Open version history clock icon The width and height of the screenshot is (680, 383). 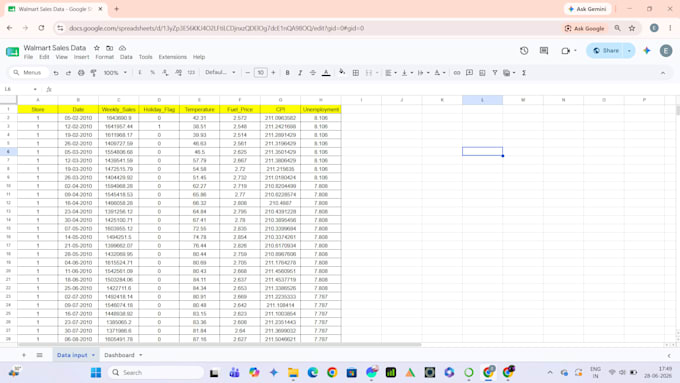[x=524, y=51]
